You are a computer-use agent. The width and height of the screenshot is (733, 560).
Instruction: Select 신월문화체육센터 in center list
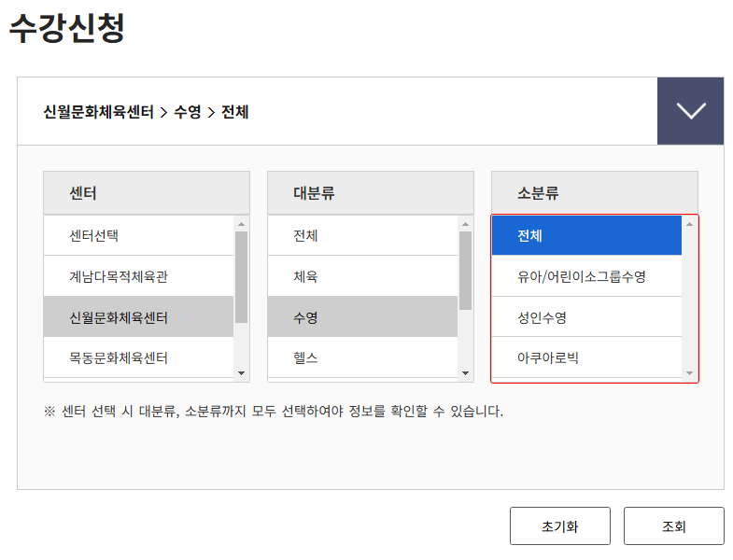click(x=138, y=317)
